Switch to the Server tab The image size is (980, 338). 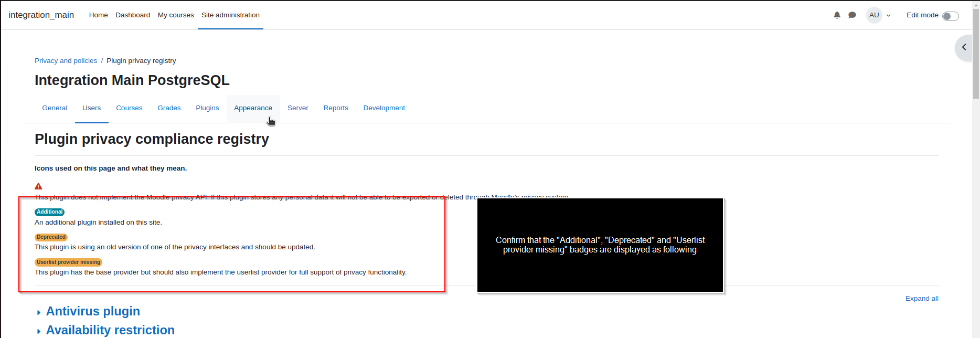coord(297,108)
